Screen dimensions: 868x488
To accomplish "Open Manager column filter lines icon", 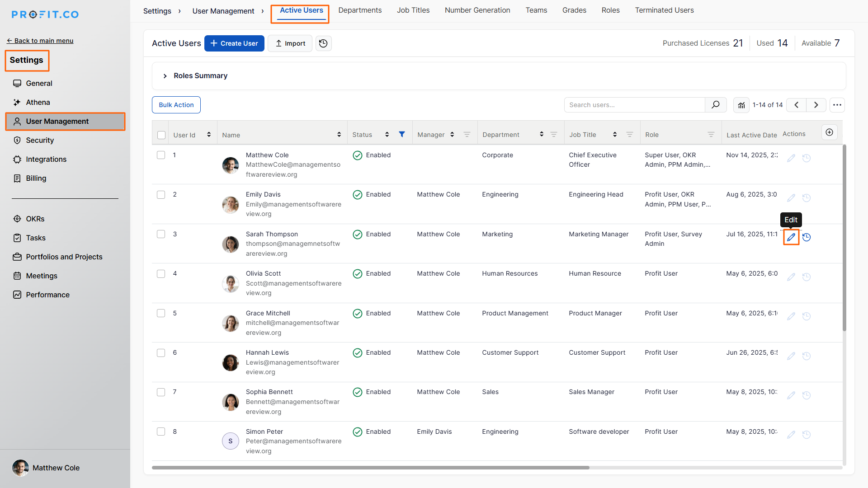I will (467, 135).
